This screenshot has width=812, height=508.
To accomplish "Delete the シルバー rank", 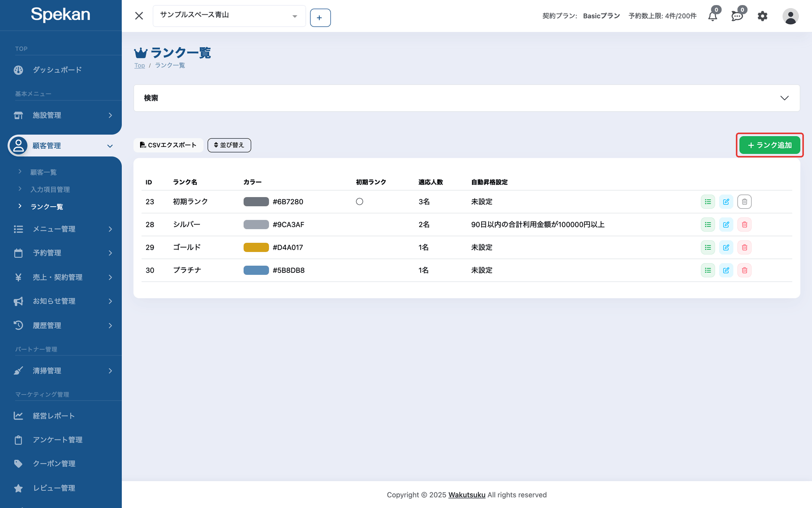I will point(745,225).
